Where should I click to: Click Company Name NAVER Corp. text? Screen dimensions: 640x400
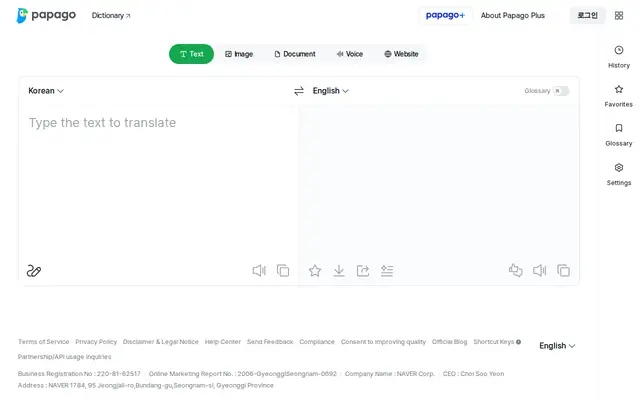tap(390, 374)
